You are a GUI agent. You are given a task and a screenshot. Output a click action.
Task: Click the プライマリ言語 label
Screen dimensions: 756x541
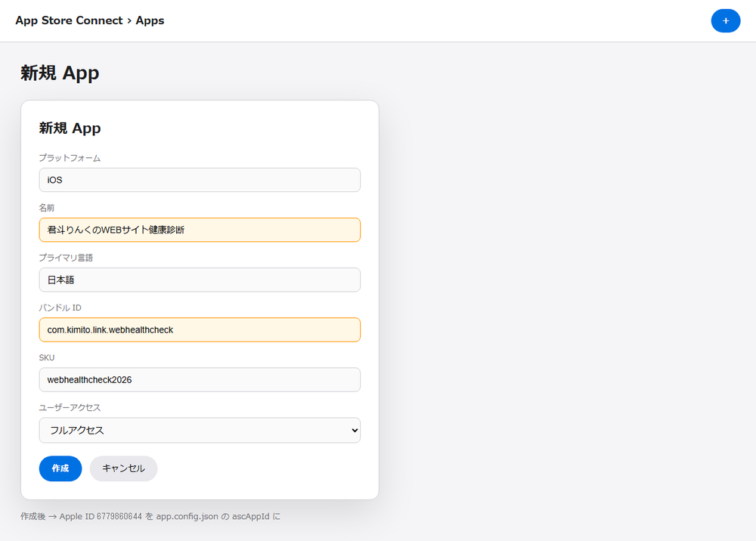click(66, 258)
